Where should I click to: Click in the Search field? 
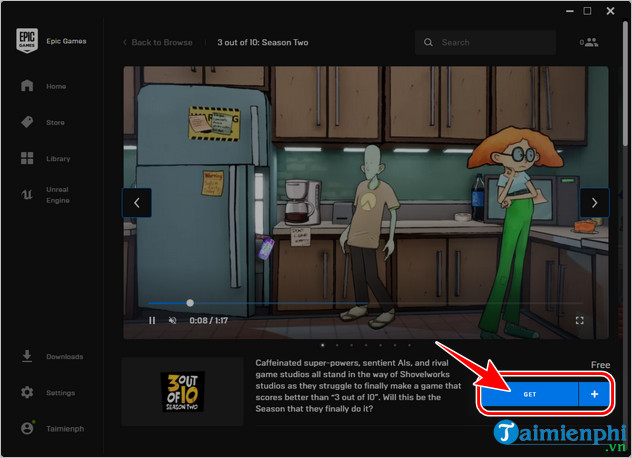tap(485, 42)
